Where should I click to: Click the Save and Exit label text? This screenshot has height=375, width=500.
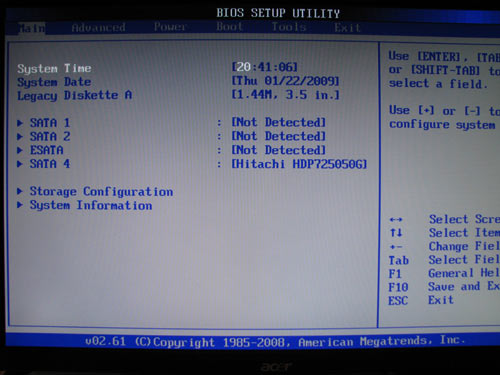click(464, 287)
